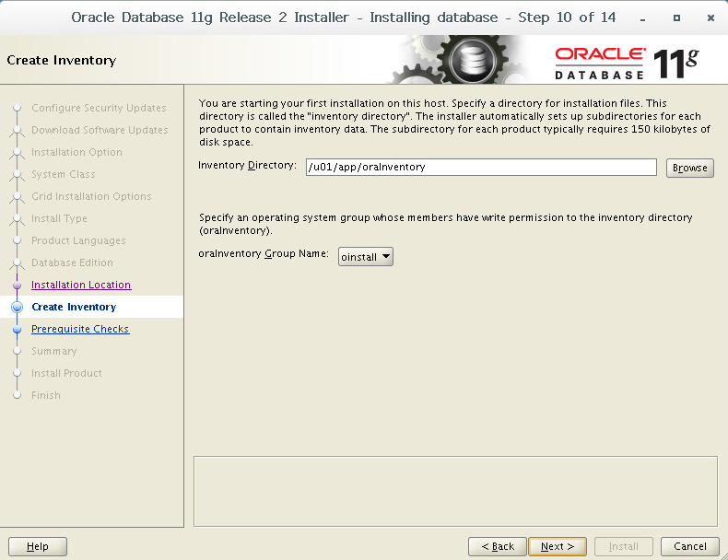
Task: Click the Product Languages step
Action: pos(79,240)
